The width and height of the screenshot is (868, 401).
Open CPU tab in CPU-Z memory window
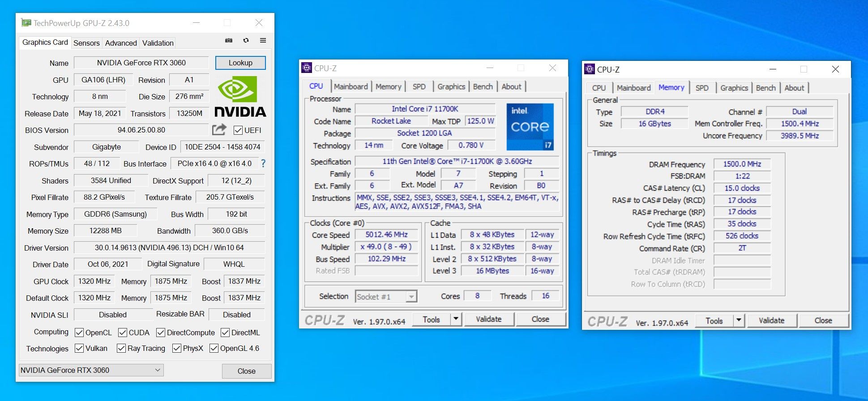point(599,88)
